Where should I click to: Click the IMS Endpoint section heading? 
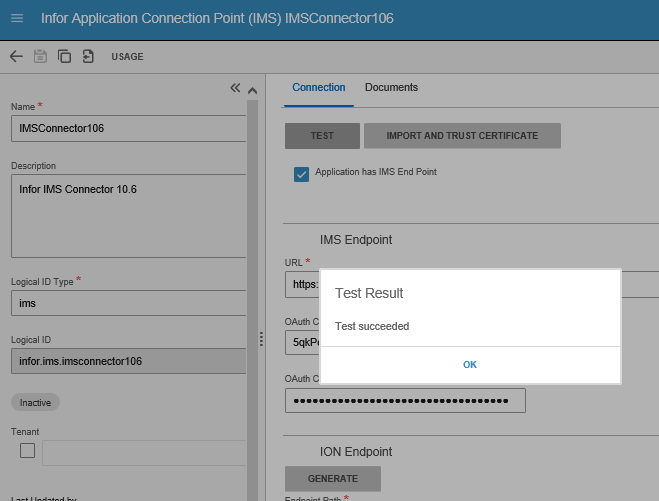point(356,240)
